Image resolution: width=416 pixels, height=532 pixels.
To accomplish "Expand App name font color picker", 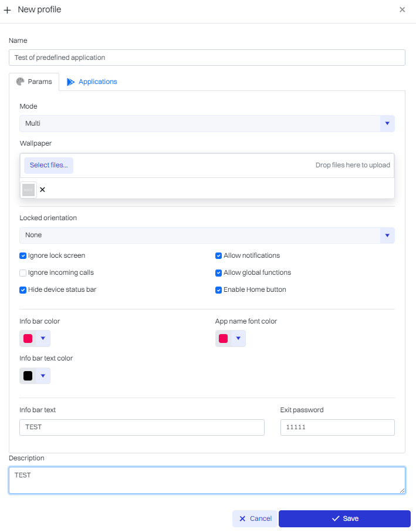I will [x=238, y=339].
